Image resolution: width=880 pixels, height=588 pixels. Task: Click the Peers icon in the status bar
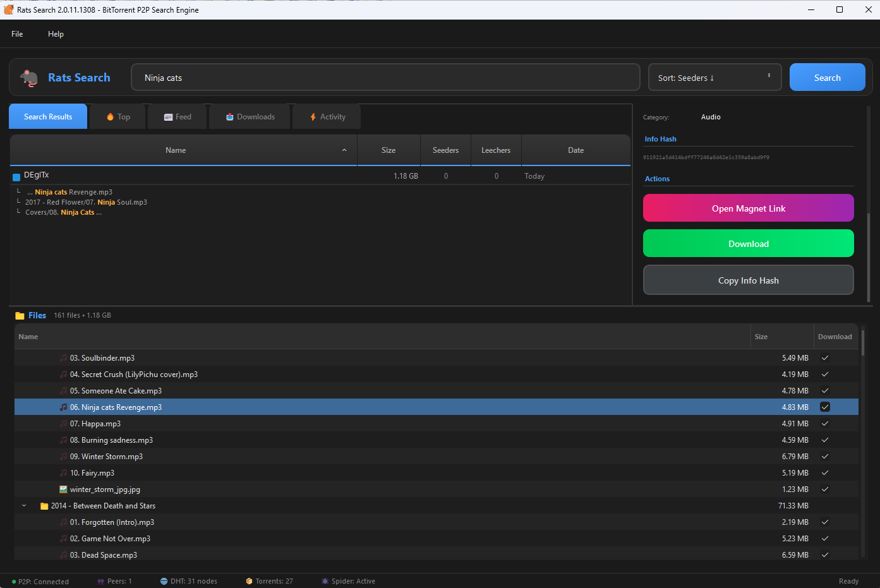click(101, 581)
